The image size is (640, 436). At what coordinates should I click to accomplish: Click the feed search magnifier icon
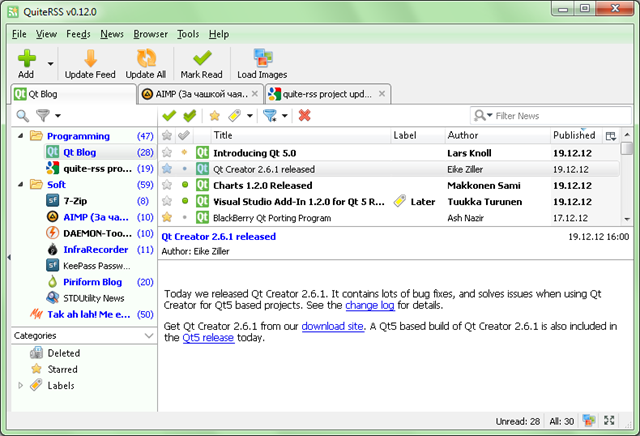coord(22,116)
